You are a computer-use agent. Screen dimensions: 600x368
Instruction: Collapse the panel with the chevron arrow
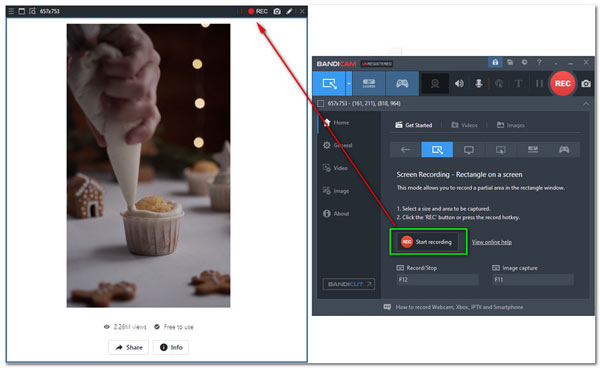click(x=586, y=104)
